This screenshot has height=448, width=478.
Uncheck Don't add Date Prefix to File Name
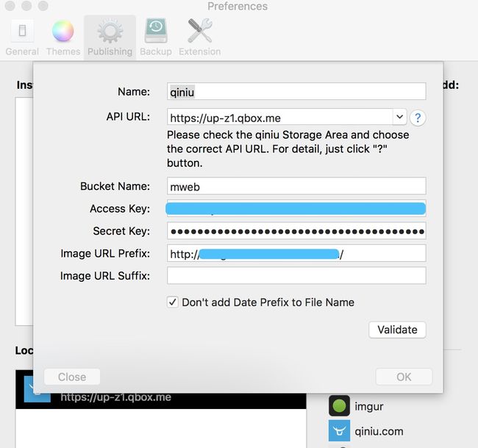pyautogui.click(x=173, y=302)
